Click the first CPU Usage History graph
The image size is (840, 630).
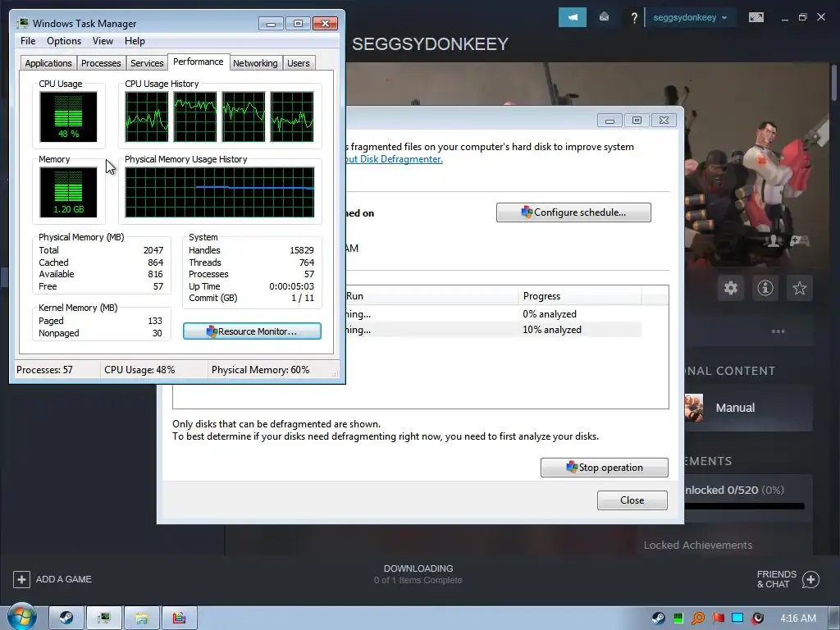[147, 116]
